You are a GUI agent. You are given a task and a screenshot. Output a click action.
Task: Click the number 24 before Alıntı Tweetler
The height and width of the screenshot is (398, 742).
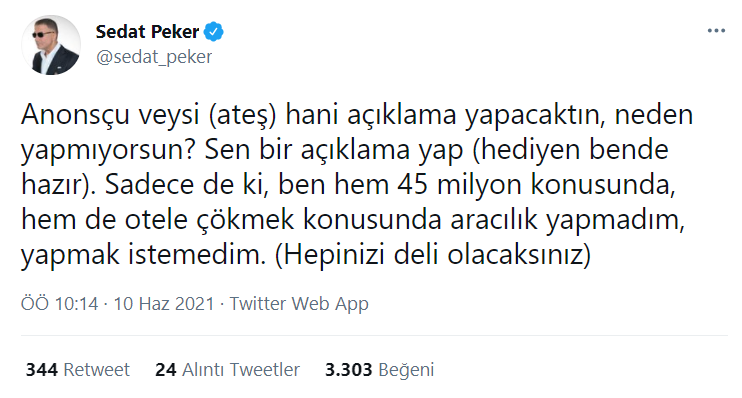coord(166,370)
